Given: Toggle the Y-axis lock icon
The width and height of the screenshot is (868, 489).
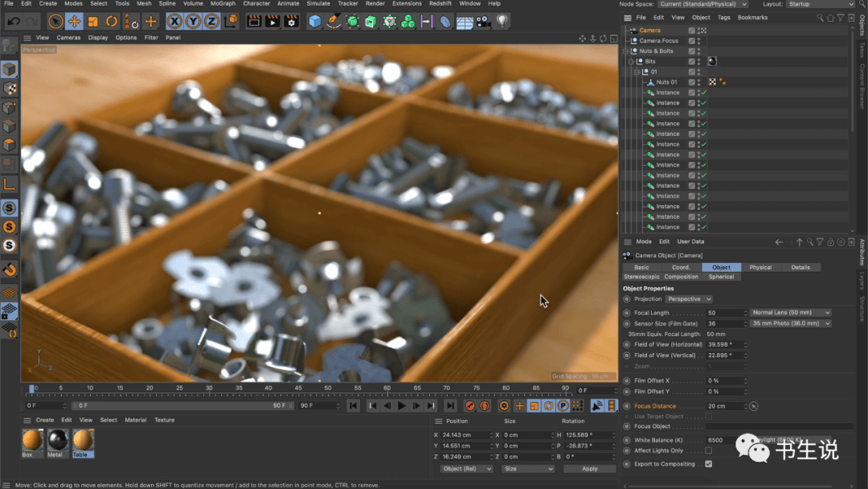Looking at the screenshot, I should (193, 20).
